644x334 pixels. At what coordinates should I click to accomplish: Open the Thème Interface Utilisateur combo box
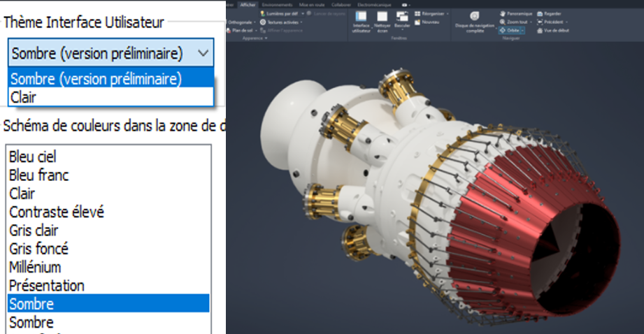[x=111, y=53]
